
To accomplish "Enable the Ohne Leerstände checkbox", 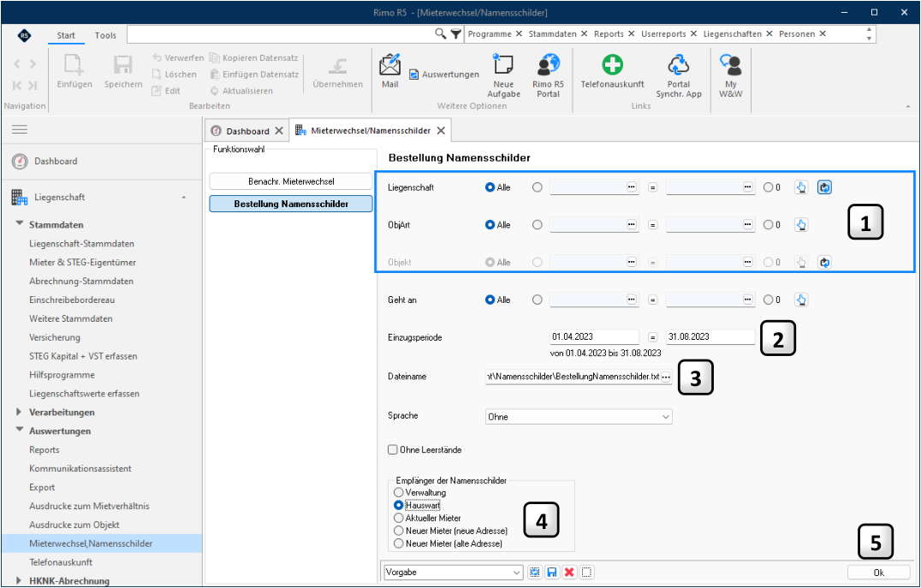I will pos(425,450).
